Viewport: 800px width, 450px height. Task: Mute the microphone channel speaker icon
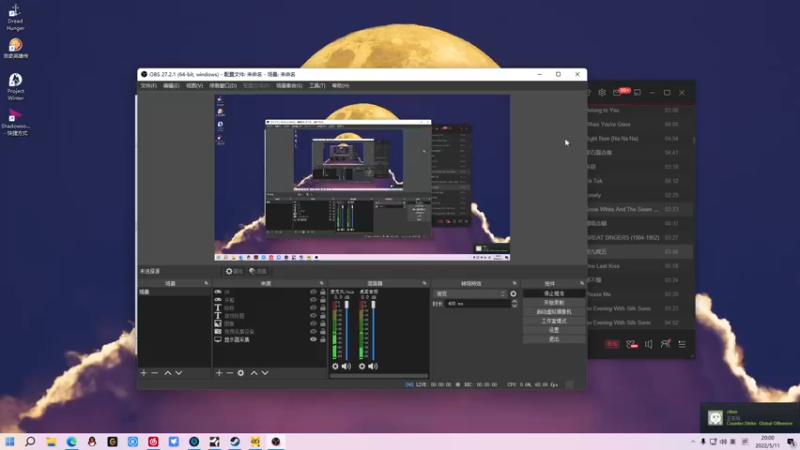coord(346,366)
